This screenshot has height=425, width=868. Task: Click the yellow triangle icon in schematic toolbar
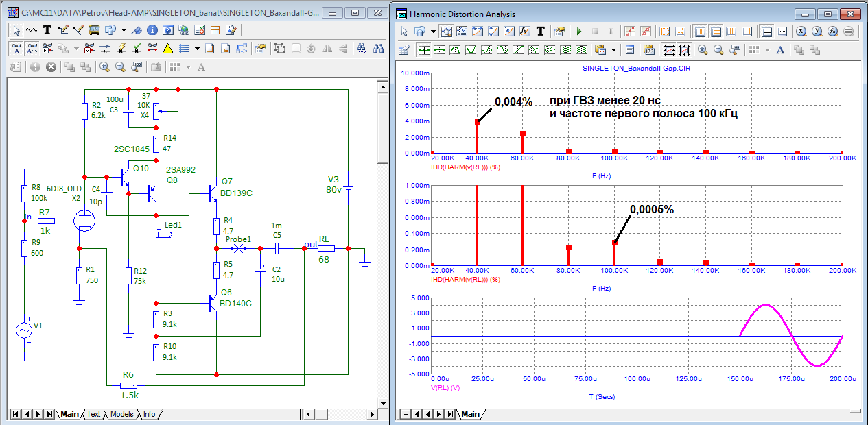click(x=167, y=49)
